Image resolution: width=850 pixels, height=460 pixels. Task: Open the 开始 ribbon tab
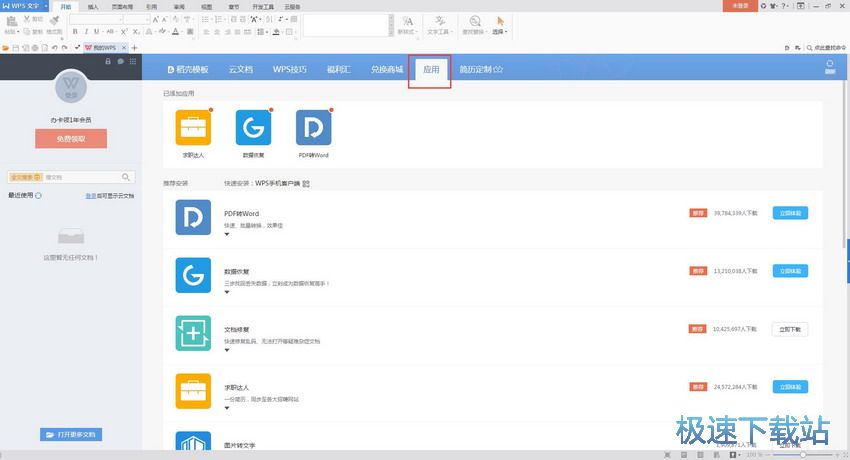click(x=66, y=7)
